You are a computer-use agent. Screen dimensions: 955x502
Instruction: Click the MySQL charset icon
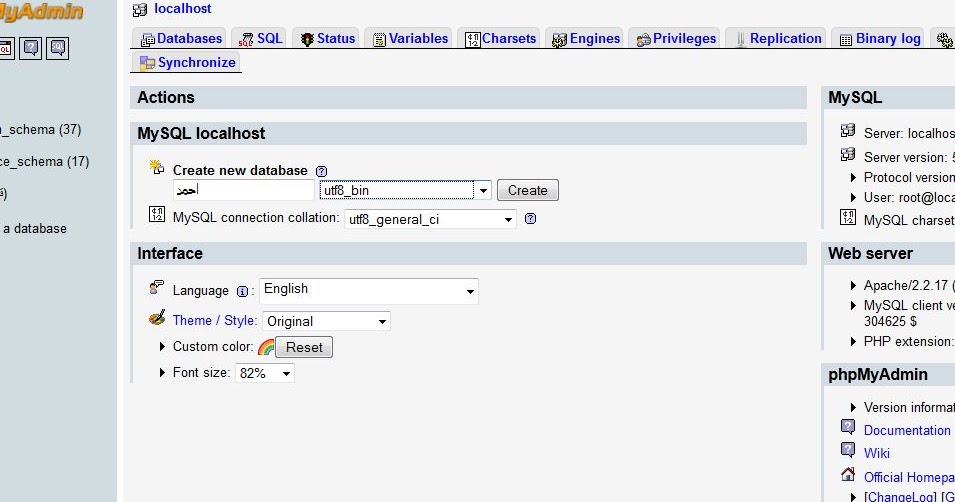(848, 217)
